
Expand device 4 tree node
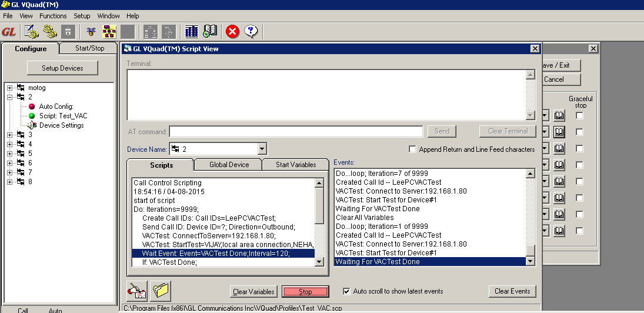(x=10, y=144)
